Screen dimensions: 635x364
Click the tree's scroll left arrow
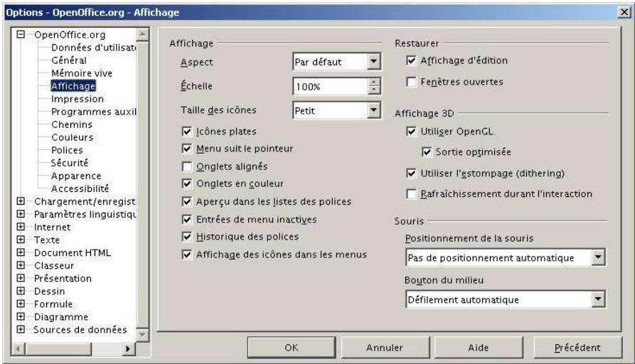coord(18,348)
